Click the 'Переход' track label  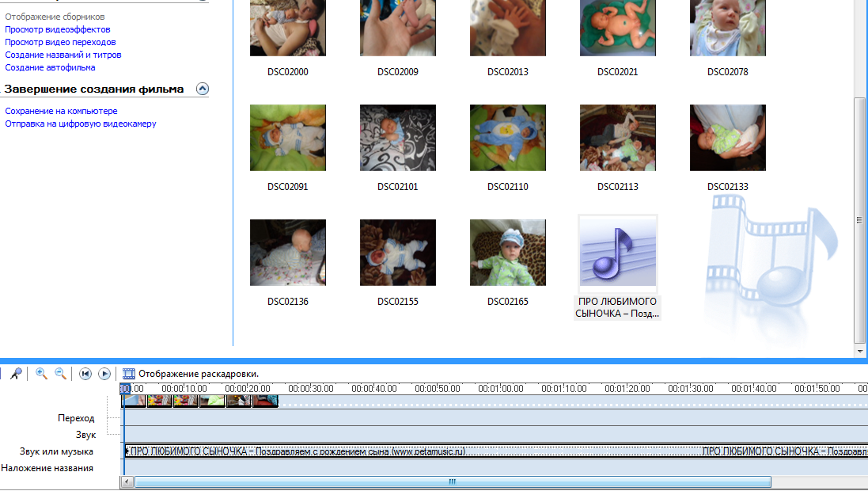click(76, 418)
